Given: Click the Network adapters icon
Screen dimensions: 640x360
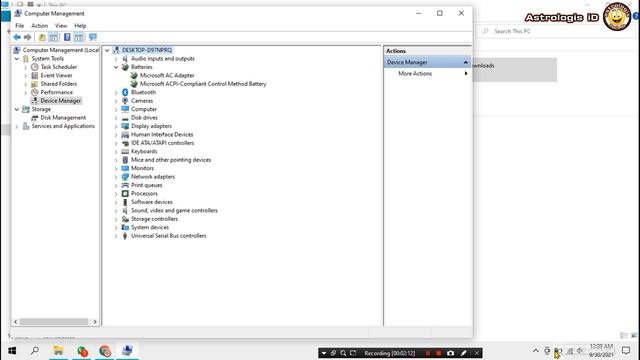Looking at the screenshot, I should point(125,177).
